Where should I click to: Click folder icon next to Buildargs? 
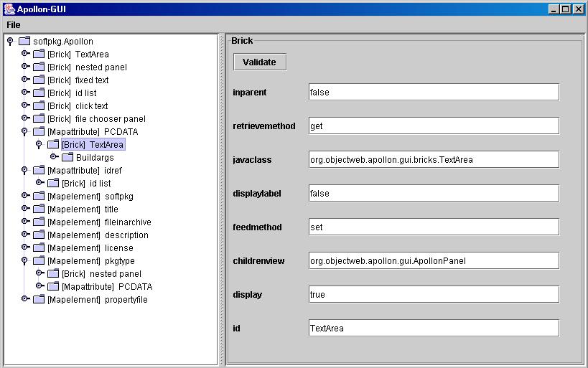67,158
